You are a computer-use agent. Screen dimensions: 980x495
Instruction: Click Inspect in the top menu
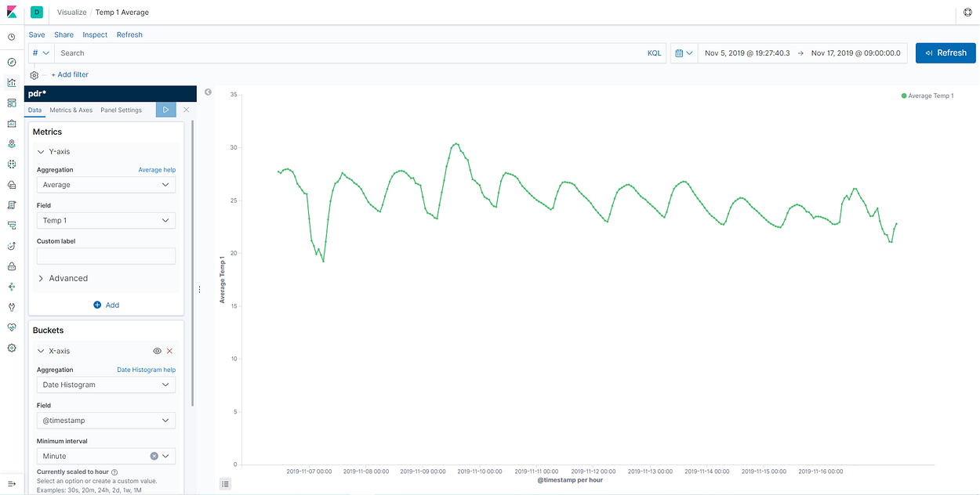[x=95, y=35]
